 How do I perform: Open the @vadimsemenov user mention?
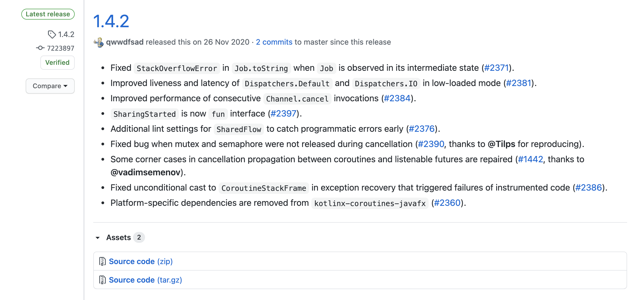coord(146,172)
